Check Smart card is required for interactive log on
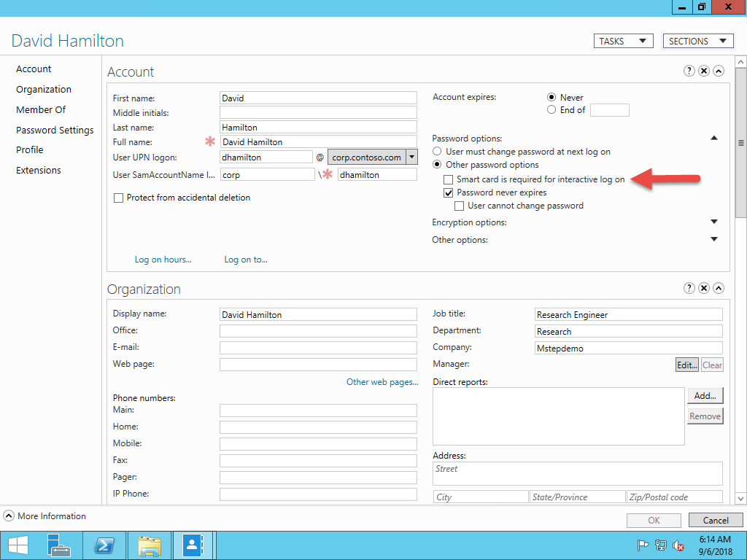Image resolution: width=747 pixels, height=560 pixels. point(449,179)
